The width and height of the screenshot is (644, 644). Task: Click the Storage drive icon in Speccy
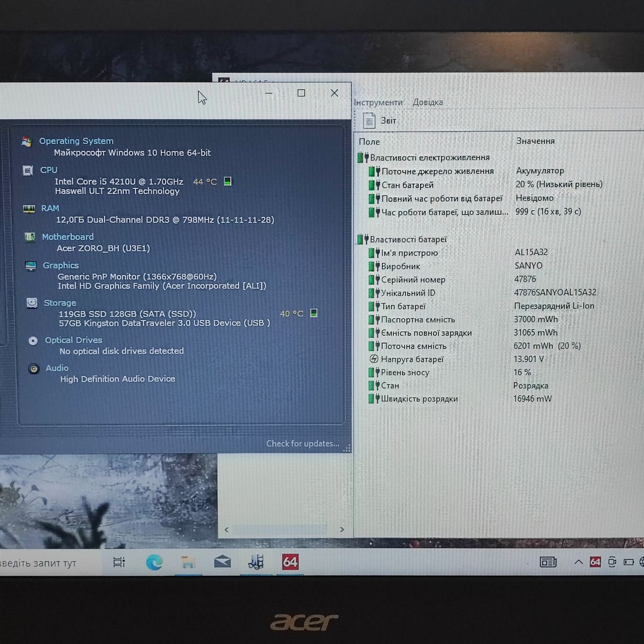coord(32,303)
